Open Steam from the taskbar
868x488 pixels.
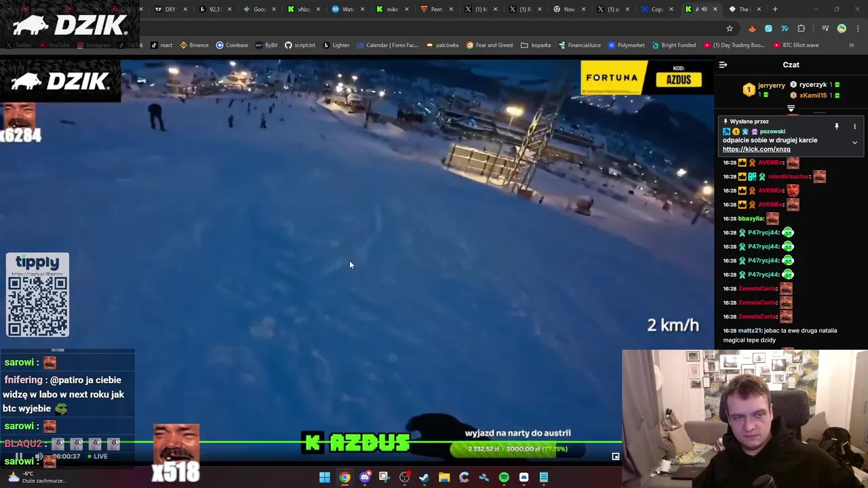pos(425,477)
